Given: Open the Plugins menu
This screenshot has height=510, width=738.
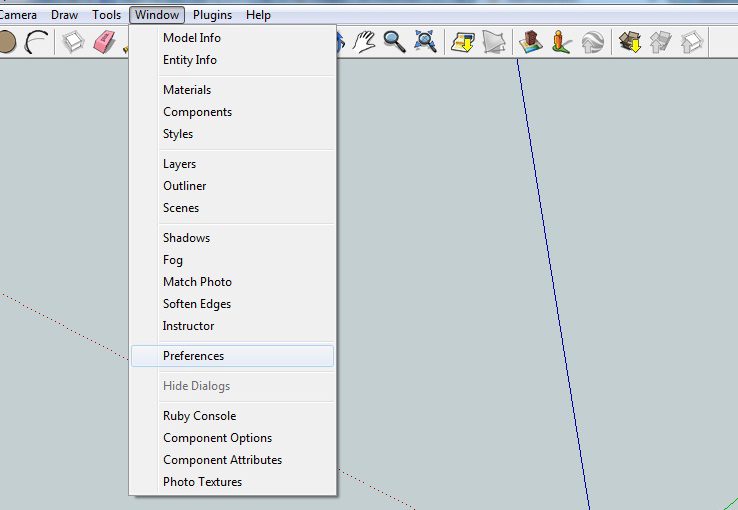Looking at the screenshot, I should [212, 15].
